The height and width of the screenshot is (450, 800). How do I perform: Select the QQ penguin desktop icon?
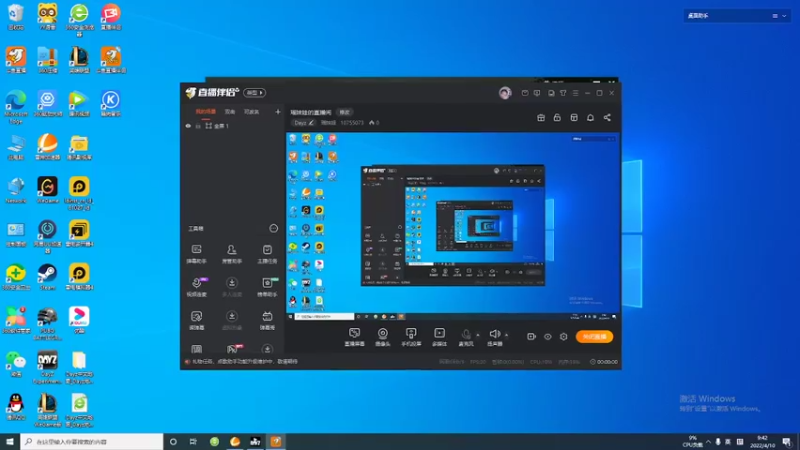[16, 407]
